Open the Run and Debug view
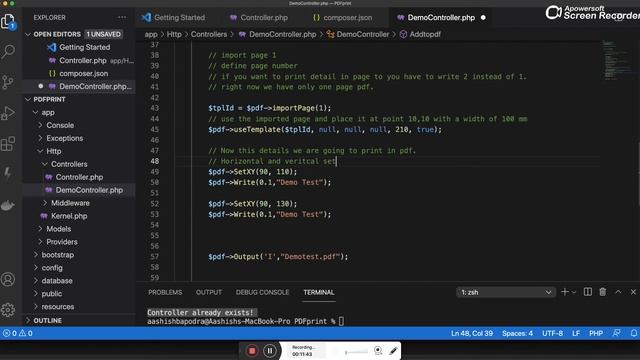 [8, 113]
